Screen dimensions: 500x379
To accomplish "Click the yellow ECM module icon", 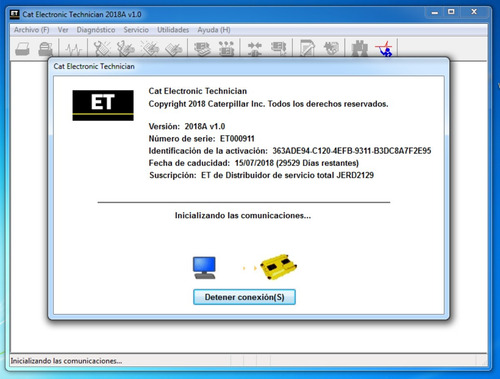I will pyautogui.click(x=279, y=267).
